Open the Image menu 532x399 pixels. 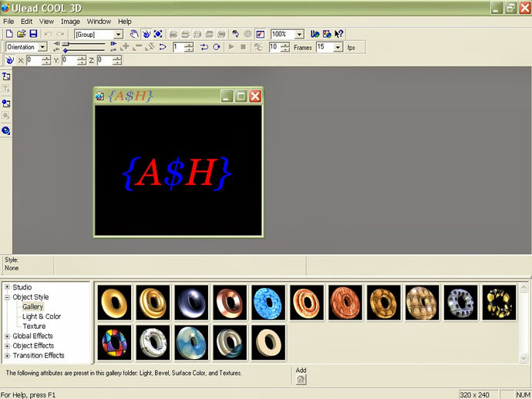click(x=70, y=22)
